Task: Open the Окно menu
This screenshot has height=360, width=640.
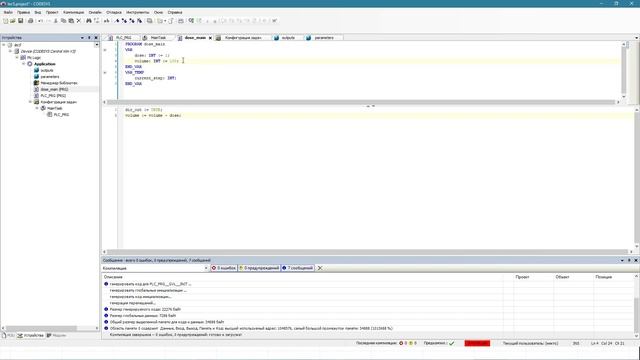Action: pos(158,12)
